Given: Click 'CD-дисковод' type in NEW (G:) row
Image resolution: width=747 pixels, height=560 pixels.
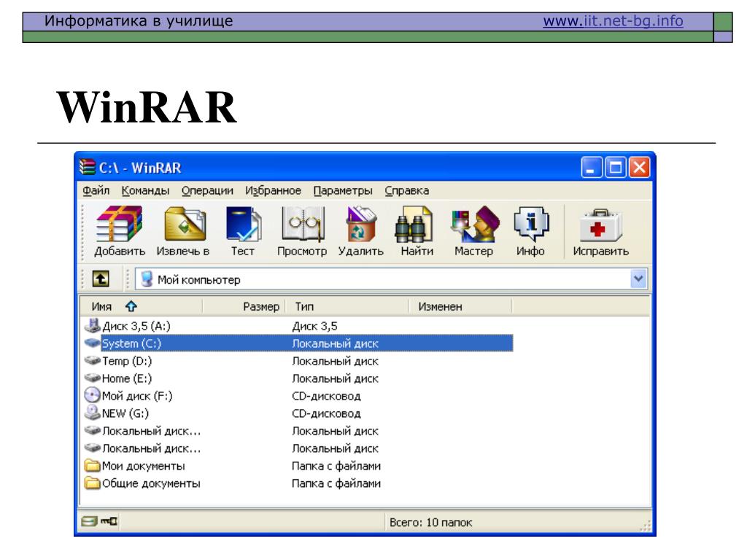Looking at the screenshot, I should (x=326, y=413).
